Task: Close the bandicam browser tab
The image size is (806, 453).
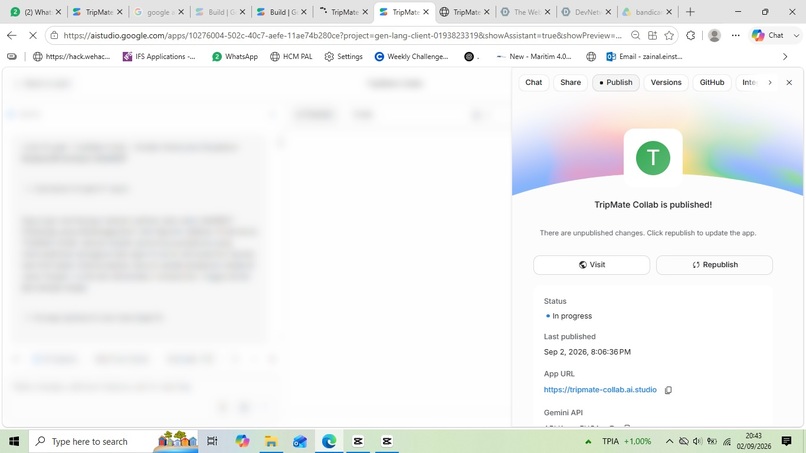Action: click(669, 12)
